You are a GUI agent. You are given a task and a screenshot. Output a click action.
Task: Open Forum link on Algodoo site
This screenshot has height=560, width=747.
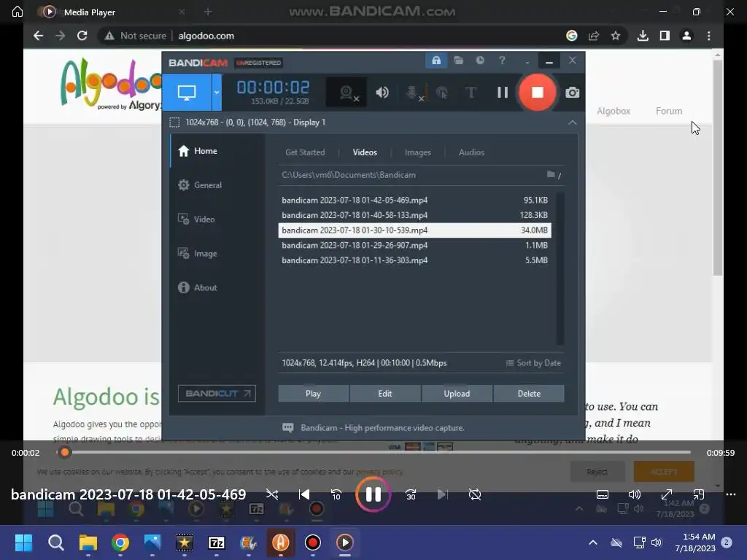[x=669, y=111]
